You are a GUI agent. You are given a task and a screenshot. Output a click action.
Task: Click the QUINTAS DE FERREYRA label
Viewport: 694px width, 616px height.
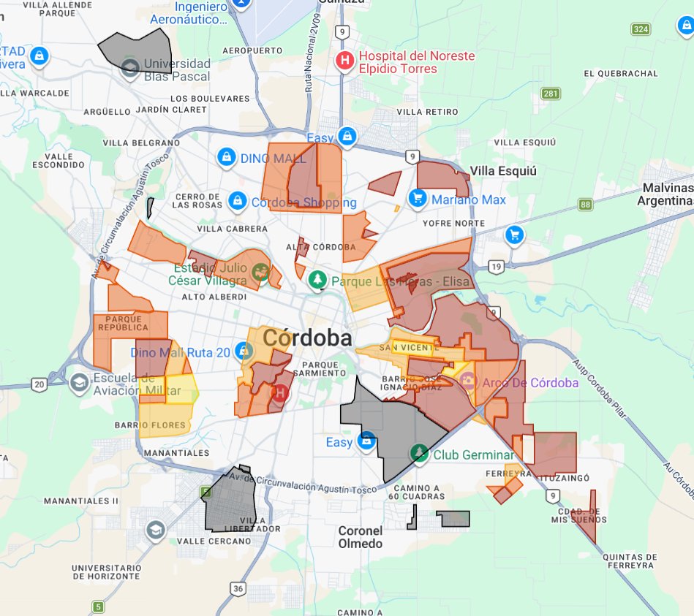pyautogui.click(x=630, y=561)
